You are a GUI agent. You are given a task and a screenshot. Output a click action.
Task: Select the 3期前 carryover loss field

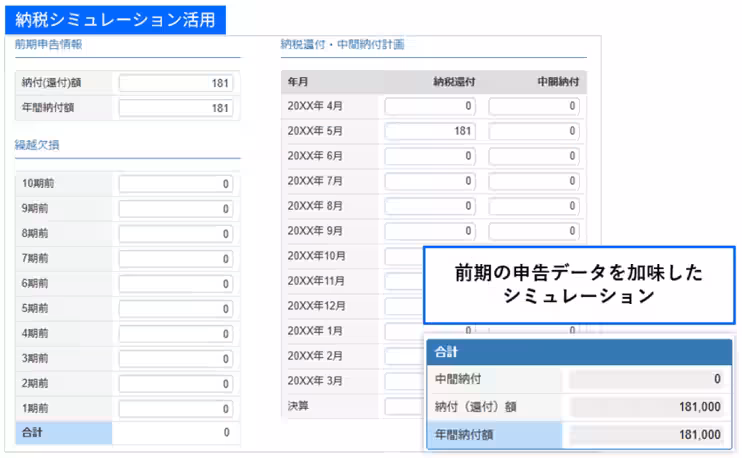pyautogui.click(x=176, y=359)
